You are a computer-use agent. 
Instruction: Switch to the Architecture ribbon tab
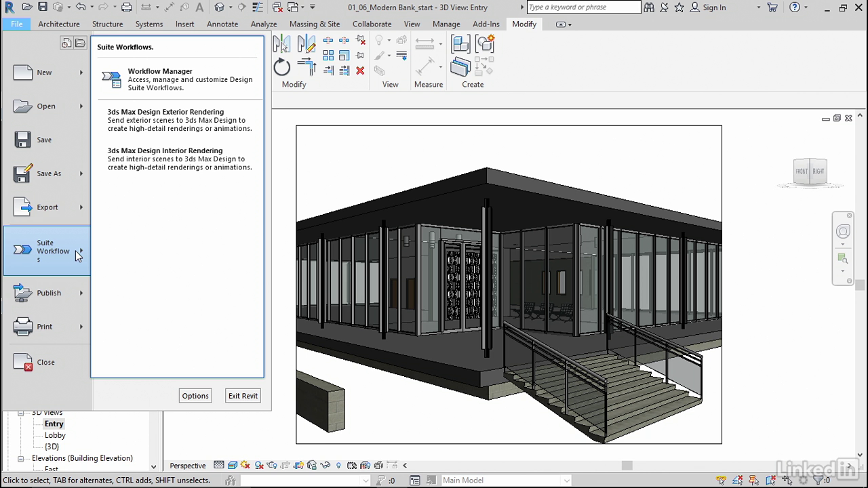[x=59, y=24]
